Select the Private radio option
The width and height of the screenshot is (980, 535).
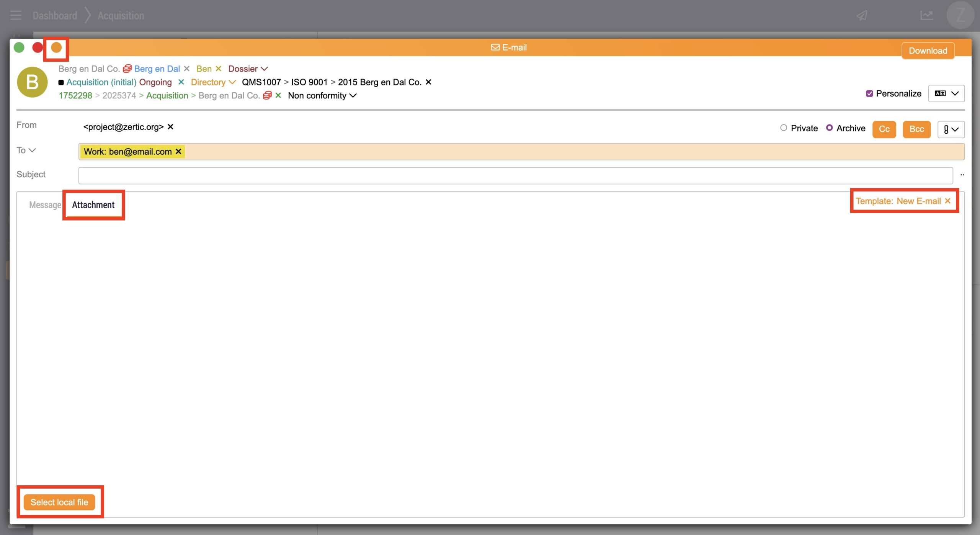tap(784, 128)
